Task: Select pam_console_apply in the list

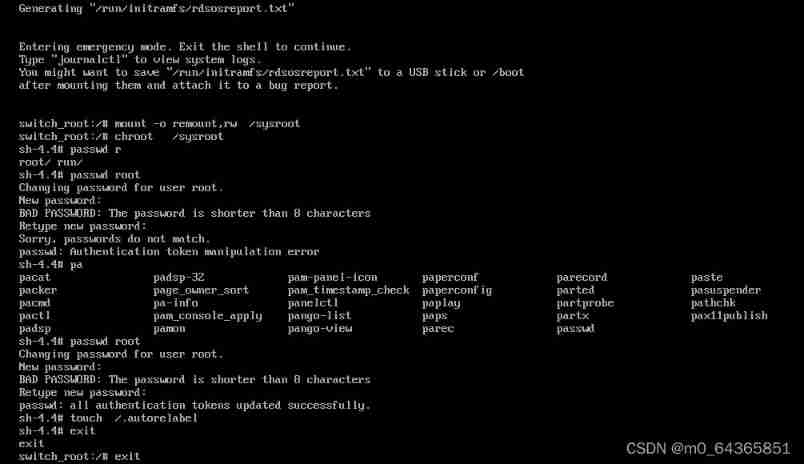Action: [x=208, y=316]
